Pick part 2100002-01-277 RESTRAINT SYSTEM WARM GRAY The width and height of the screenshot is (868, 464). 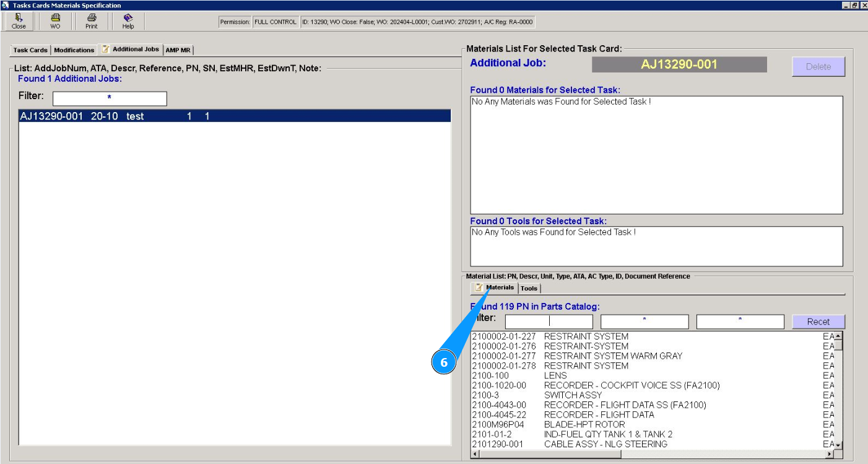[x=653, y=356]
